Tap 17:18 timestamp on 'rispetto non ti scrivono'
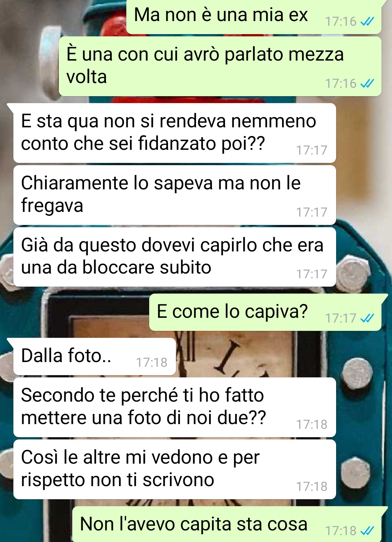 click(x=312, y=486)
